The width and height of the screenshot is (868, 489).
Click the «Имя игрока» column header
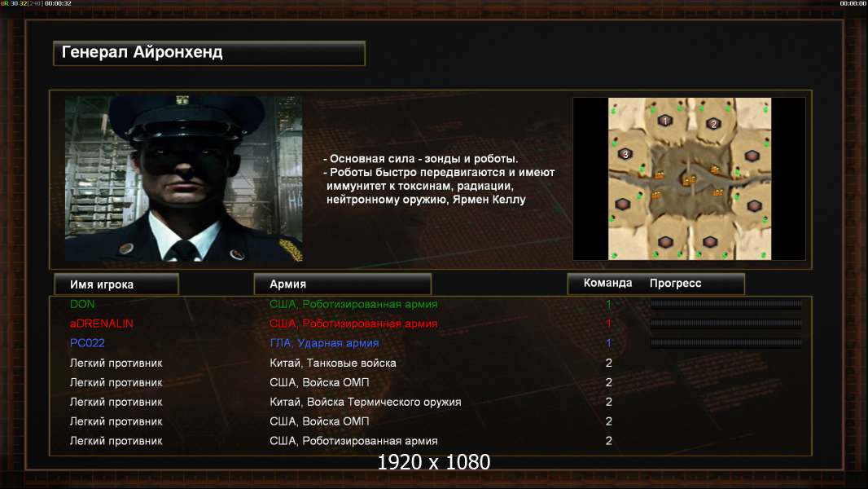[116, 284]
